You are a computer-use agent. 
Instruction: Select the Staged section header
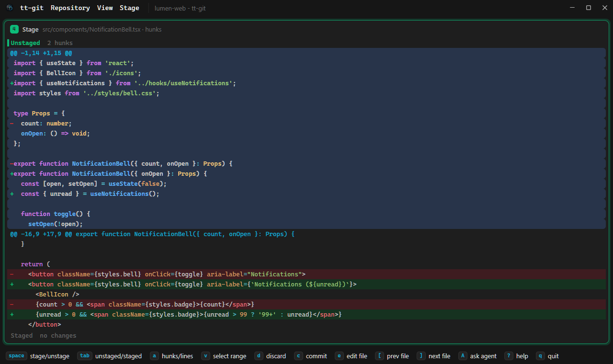[22, 335]
